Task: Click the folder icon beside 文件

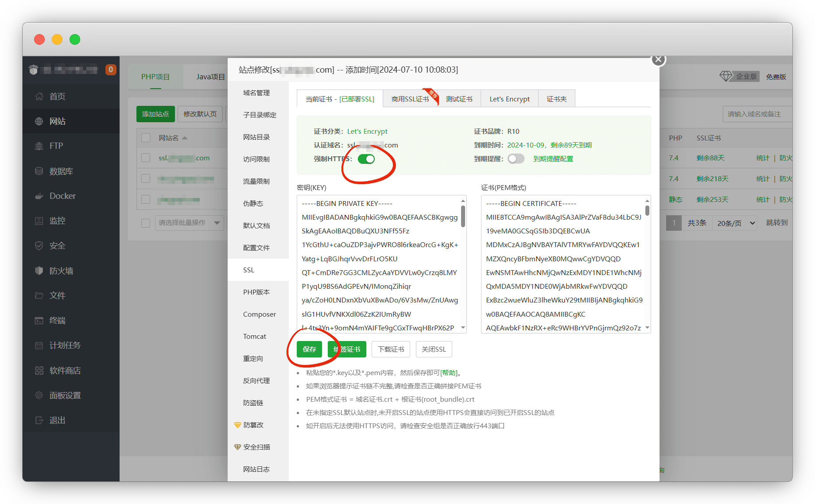Action: pos(39,295)
